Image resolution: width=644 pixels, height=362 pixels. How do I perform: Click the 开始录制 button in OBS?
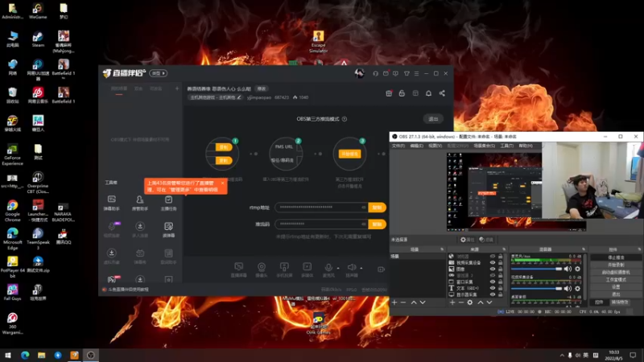[x=616, y=265]
